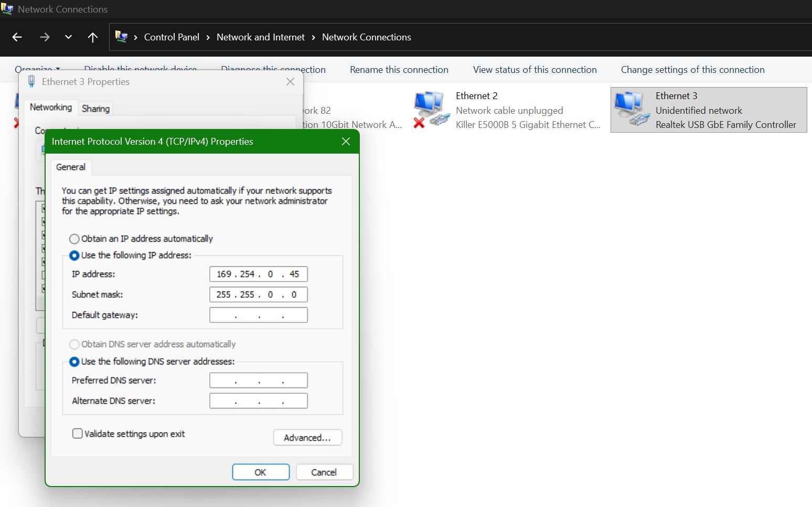
Task: Open the Ethernet 3 adapter icon
Action: (x=632, y=109)
